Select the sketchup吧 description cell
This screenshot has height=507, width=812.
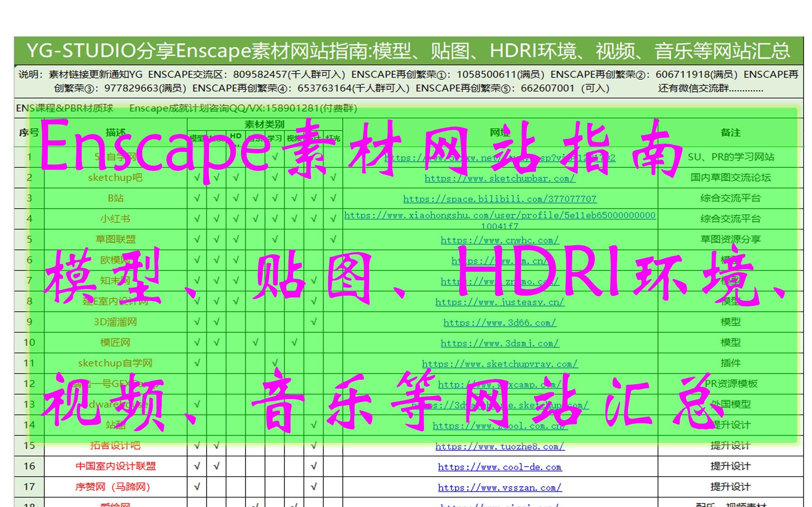(115, 178)
